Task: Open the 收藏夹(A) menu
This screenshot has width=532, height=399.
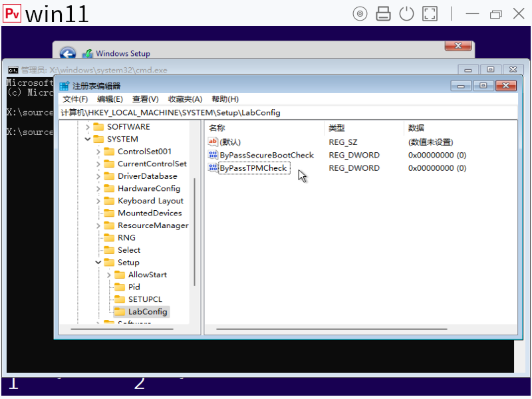Action: click(x=185, y=99)
